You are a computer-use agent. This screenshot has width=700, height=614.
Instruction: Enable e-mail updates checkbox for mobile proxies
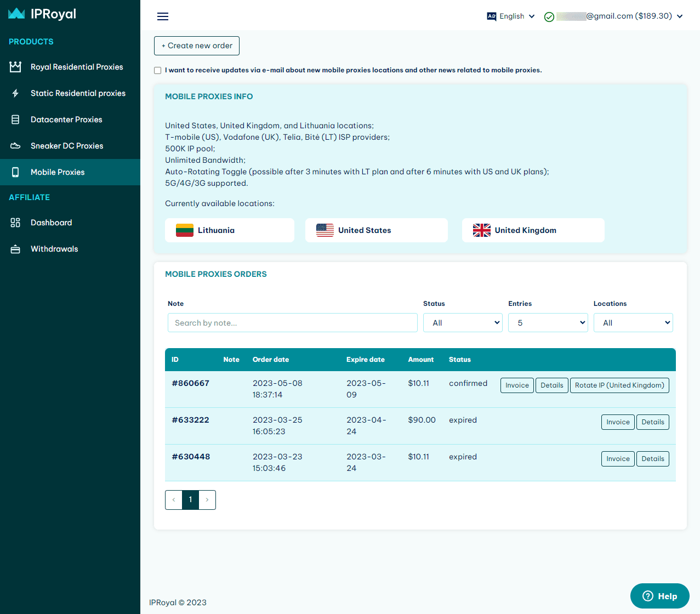[x=158, y=70]
